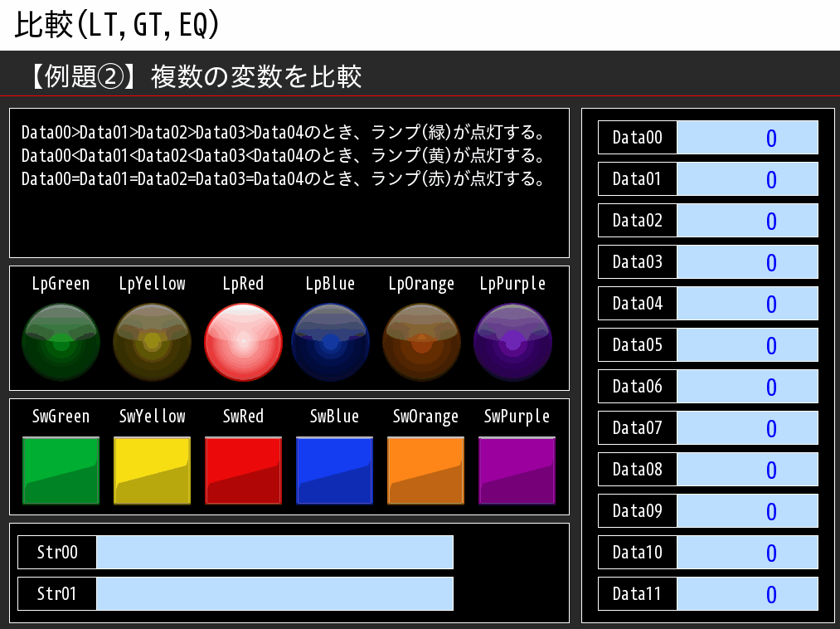Select the Data03 value field
Screen dimensions: 840x629
[747, 261]
